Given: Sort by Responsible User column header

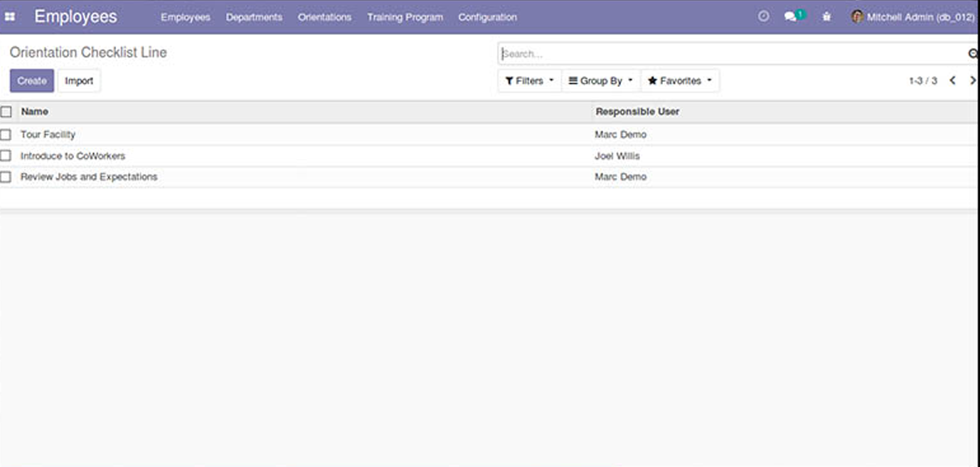Looking at the screenshot, I should point(637,112).
